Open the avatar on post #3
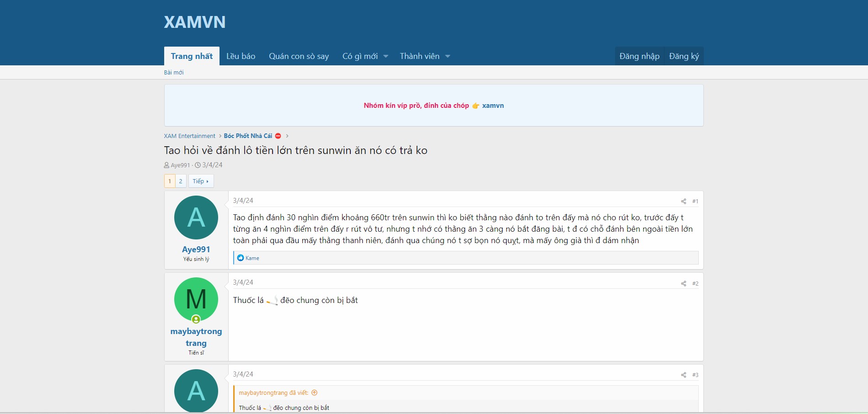Image resolution: width=868 pixels, height=414 pixels. pyautogui.click(x=196, y=391)
